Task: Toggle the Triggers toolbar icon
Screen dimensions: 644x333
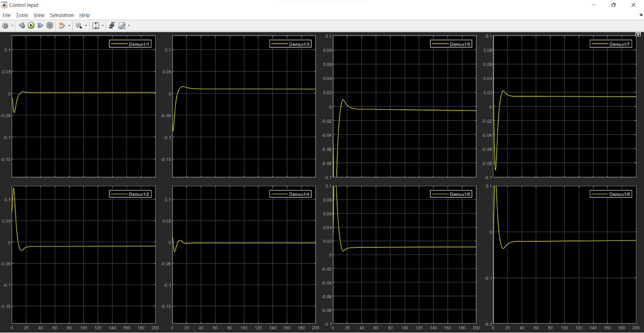Action: coord(112,26)
